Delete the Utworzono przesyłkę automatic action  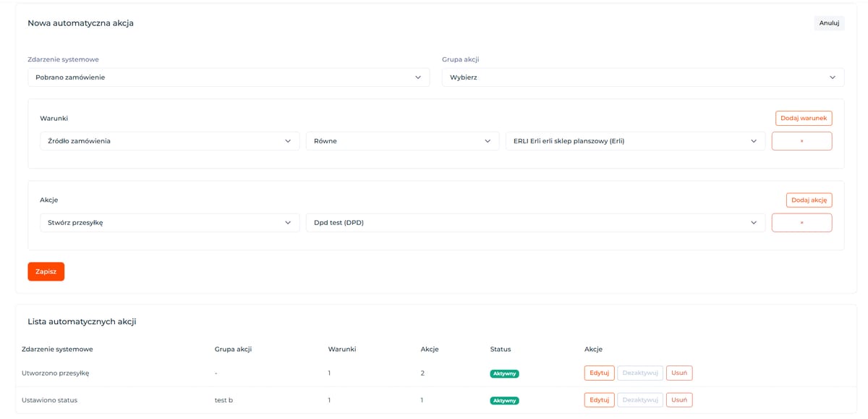click(679, 373)
